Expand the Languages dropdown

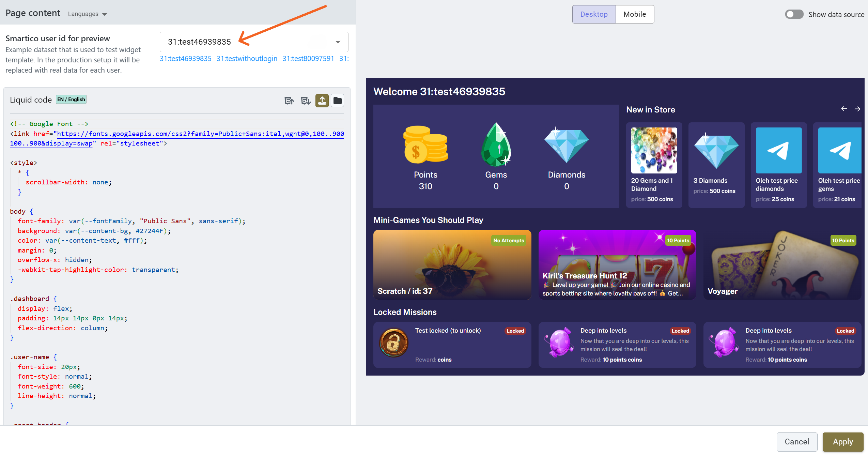tap(87, 14)
